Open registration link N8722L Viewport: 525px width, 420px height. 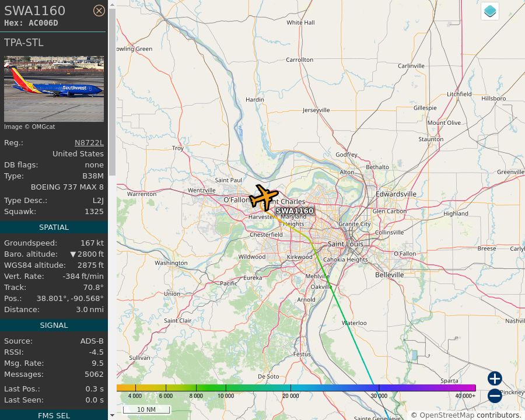(89, 143)
